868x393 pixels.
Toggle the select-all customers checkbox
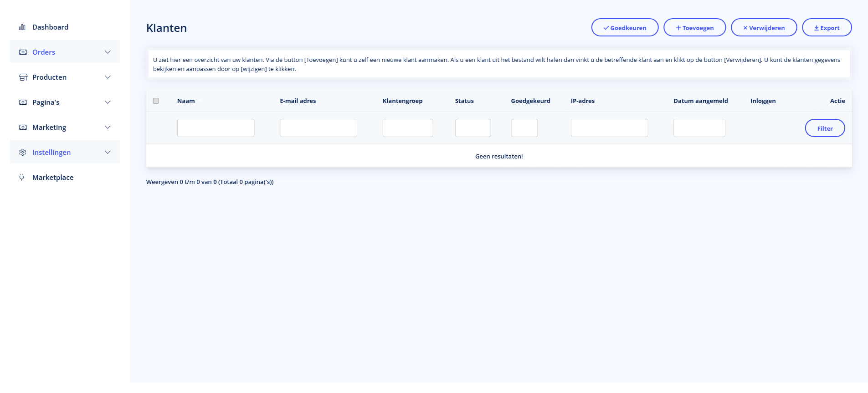pos(156,101)
